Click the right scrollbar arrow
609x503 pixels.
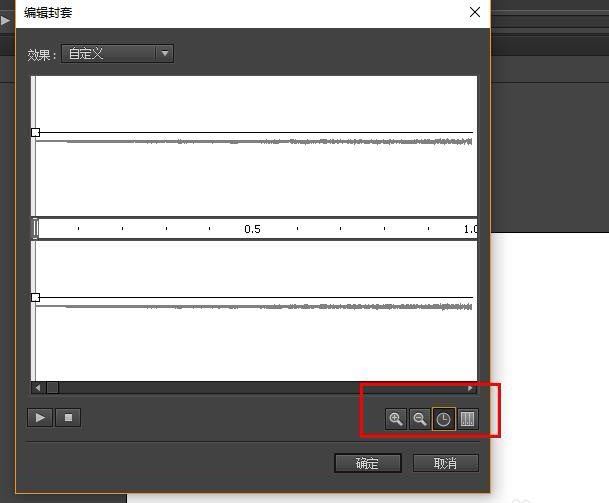470,388
